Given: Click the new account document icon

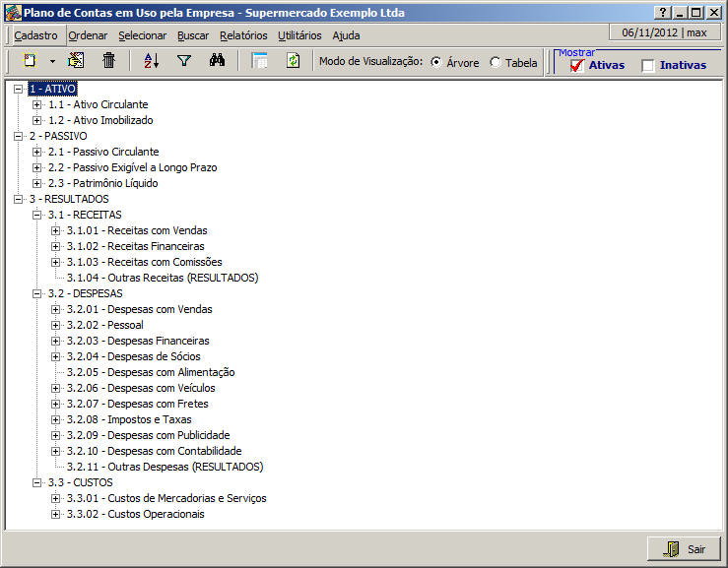Looking at the screenshot, I should coord(30,61).
